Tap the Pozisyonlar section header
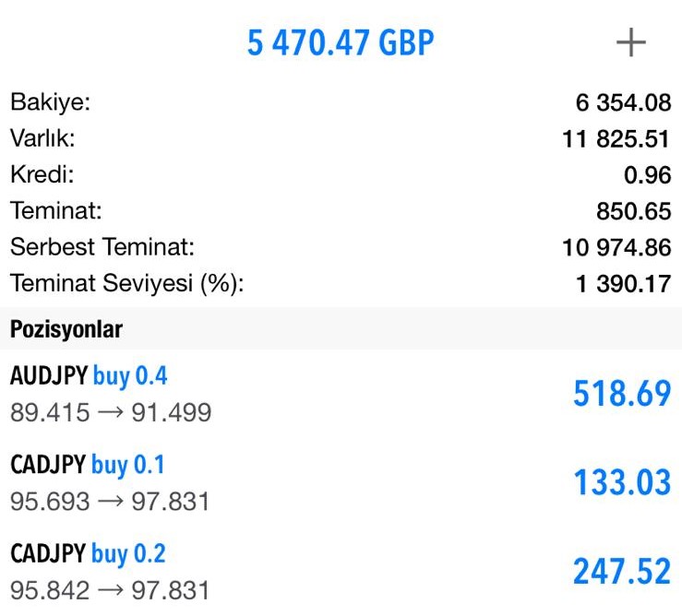Image resolution: width=682 pixels, height=616 pixels. tap(66, 329)
